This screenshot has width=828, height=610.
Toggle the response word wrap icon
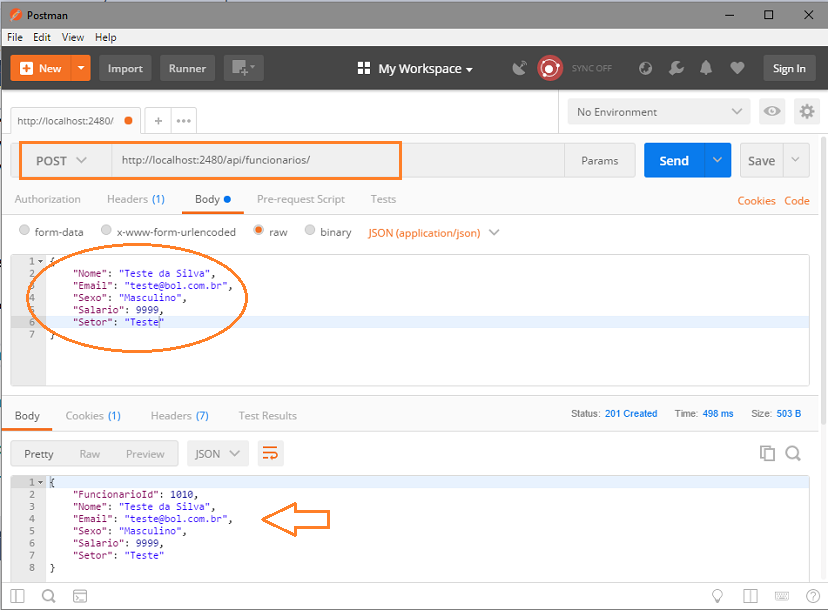point(270,453)
